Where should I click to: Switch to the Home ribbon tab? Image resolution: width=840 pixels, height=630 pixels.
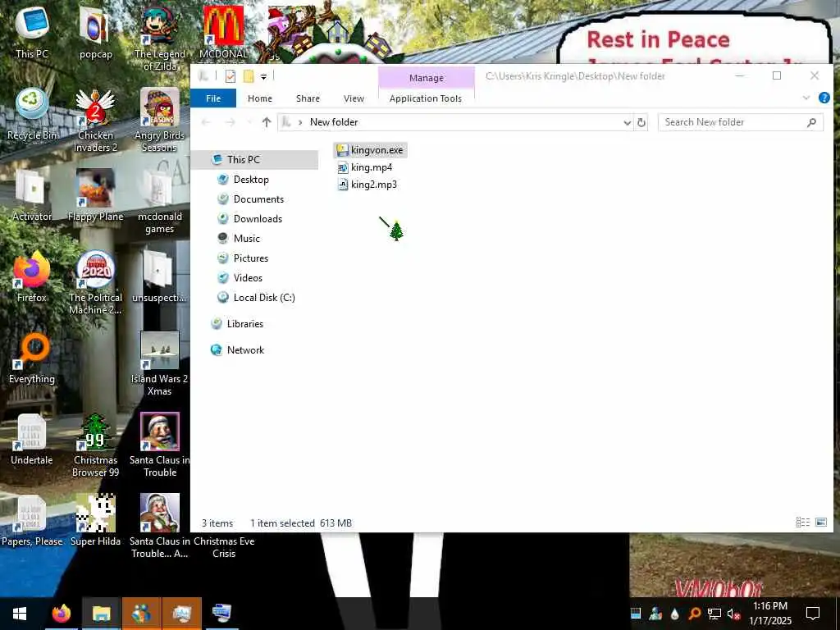[260, 98]
